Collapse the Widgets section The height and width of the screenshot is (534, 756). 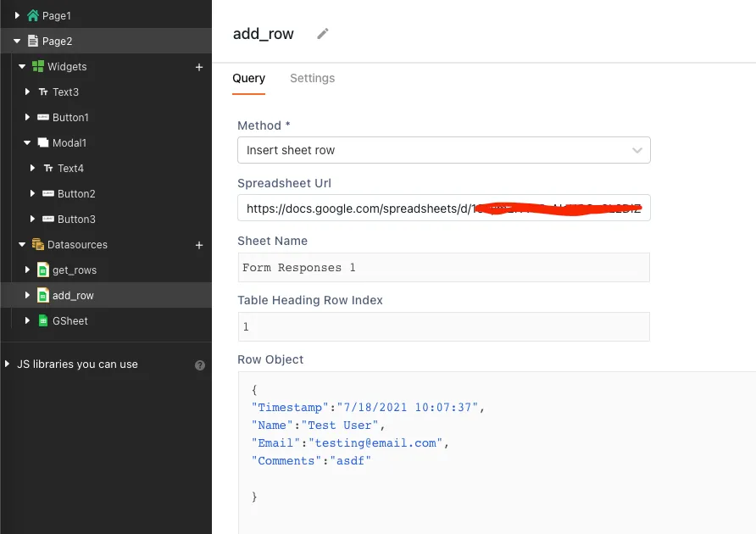(x=24, y=67)
